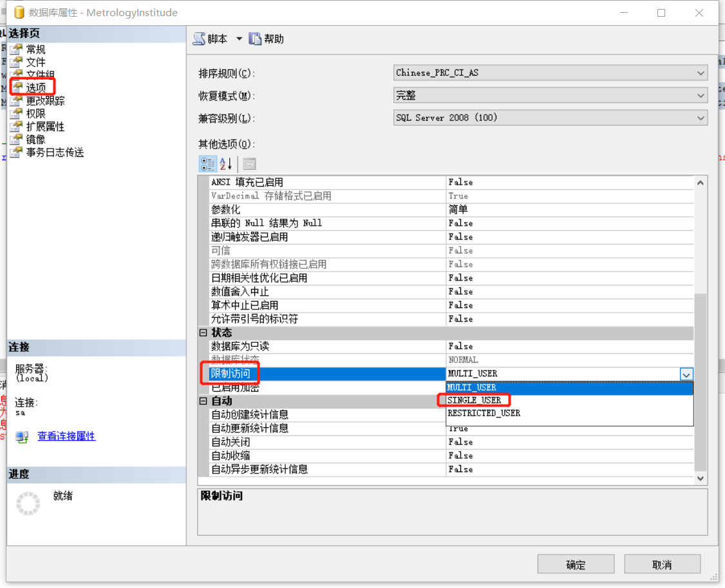The image size is (725, 588).
Task: Open the 兼容级别 compatibility dropdown
Action: 699,118
